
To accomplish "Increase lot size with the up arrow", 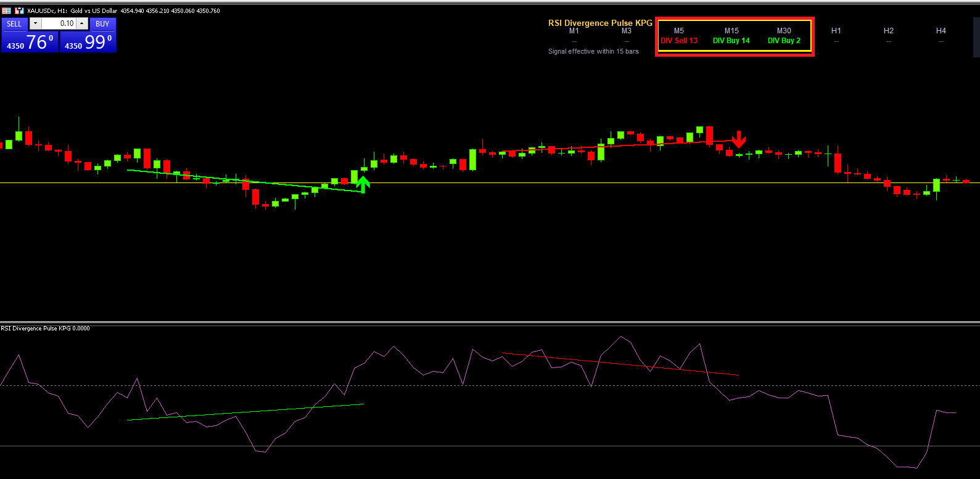I will [81, 23].
